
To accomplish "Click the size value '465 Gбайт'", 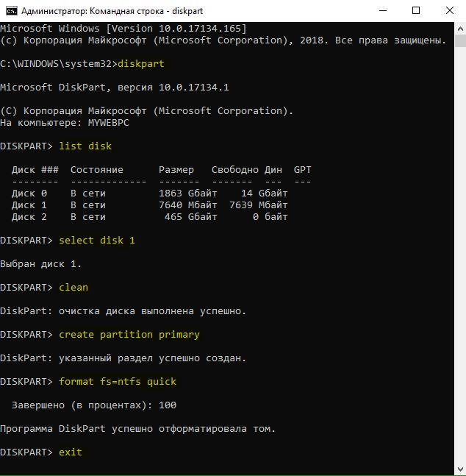I will click(191, 217).
